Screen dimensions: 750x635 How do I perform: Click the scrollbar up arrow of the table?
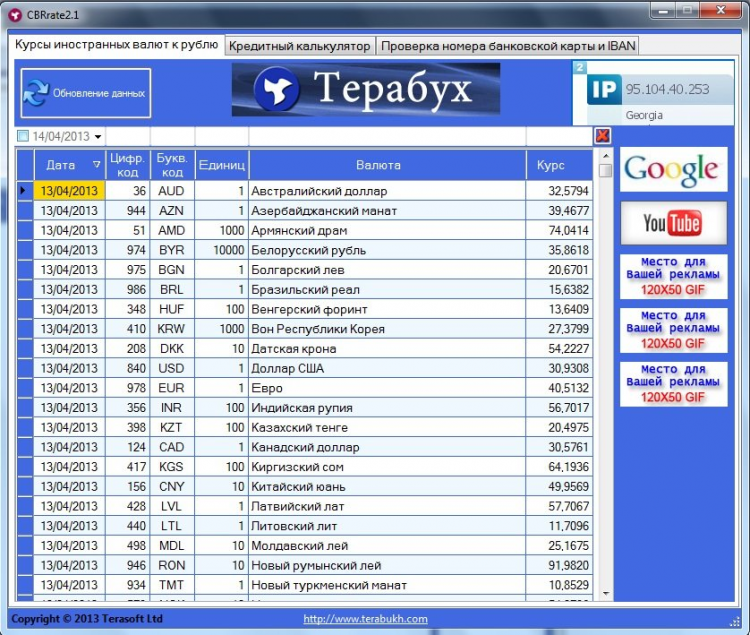(606, 156)
